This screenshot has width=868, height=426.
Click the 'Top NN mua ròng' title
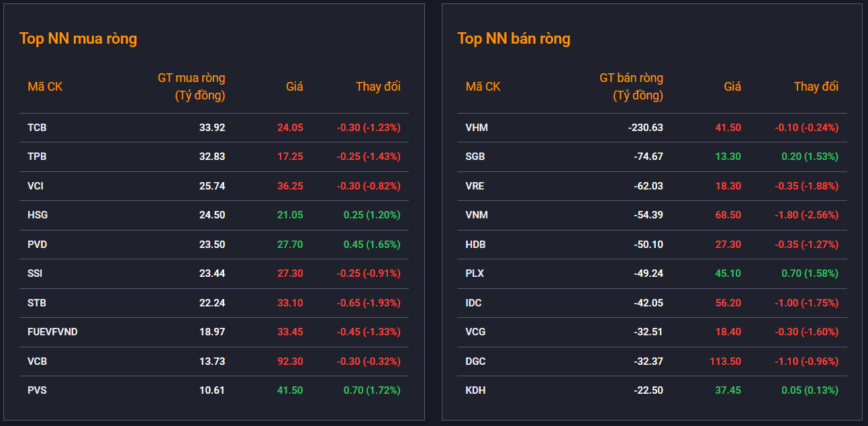[78, 39]
